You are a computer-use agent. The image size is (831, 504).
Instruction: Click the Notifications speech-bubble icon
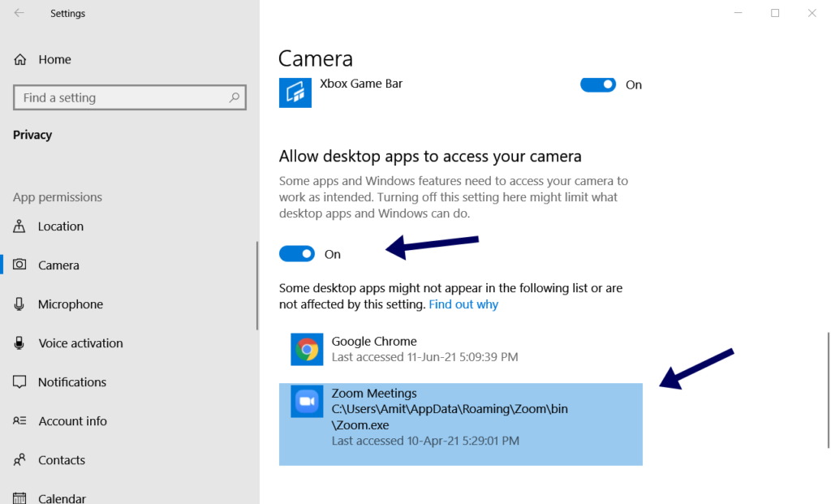coord(19,381)
